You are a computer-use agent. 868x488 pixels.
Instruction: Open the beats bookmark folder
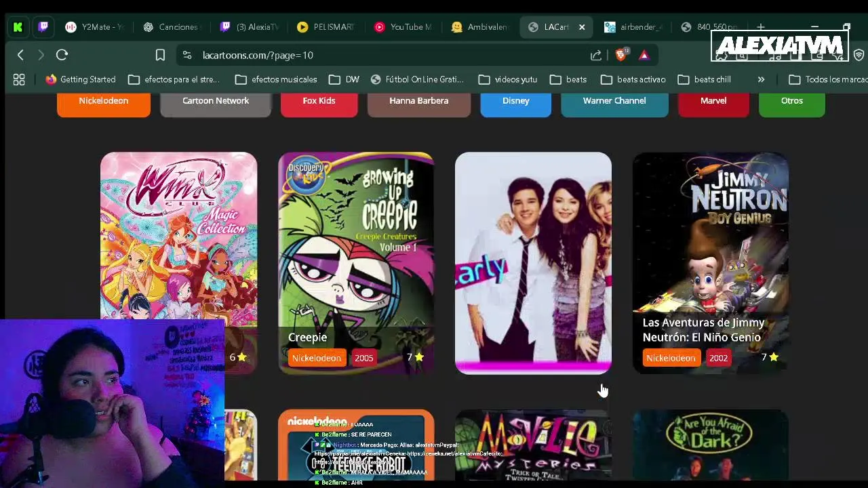pos(568,79)
